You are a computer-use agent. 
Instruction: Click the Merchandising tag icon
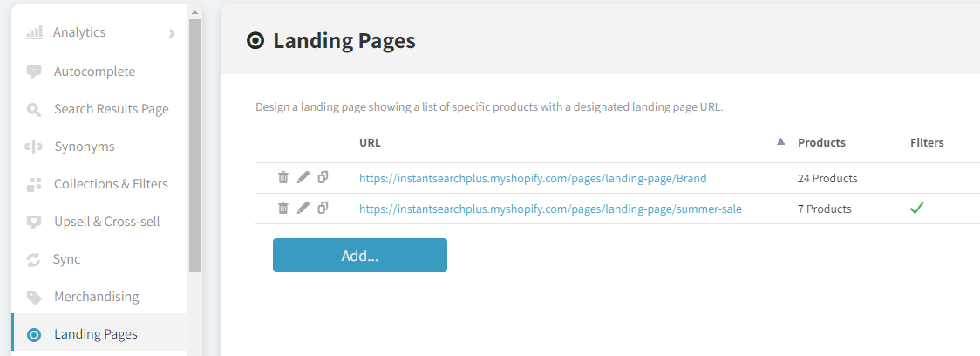[x=34, y=298]
